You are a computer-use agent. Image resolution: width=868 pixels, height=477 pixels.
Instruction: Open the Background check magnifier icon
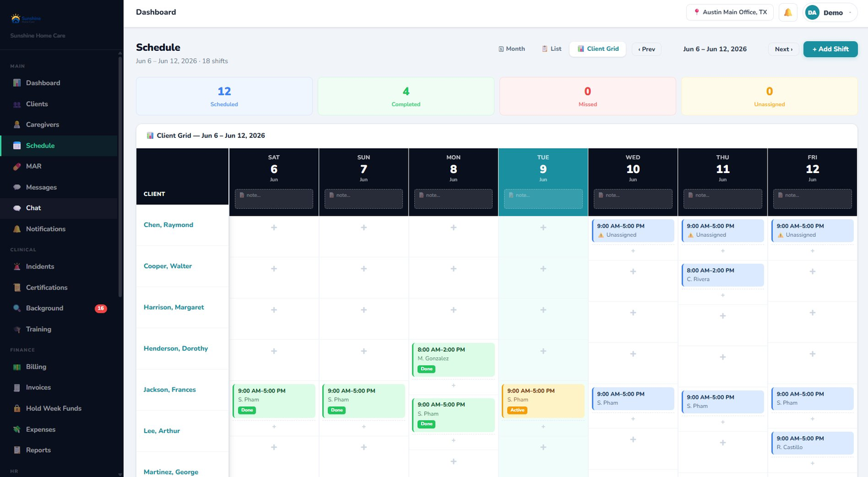pos(17,308)
